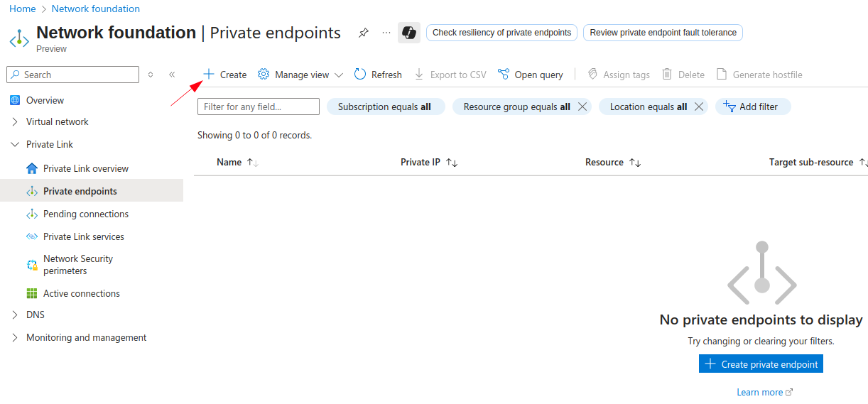
Task: Open query using the Open query icon
Action: 504,75
